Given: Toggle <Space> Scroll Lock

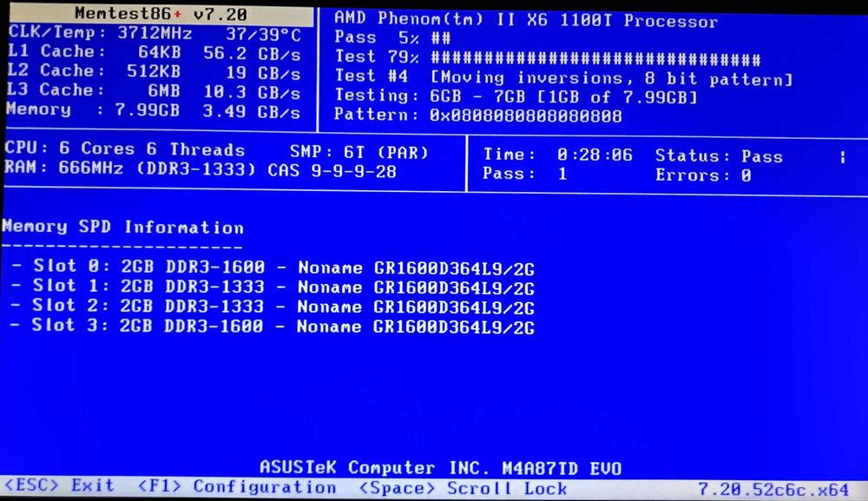Looking at the screenshot, I should tap(463, 488).
